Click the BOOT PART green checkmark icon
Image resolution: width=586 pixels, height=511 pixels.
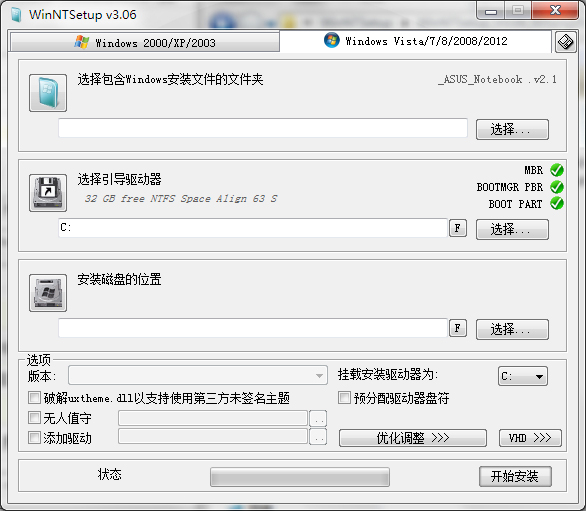557,203
